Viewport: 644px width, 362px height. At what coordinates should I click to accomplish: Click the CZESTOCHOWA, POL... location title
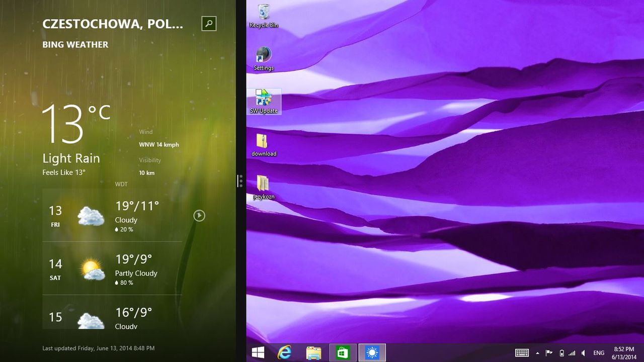point(113,24)
